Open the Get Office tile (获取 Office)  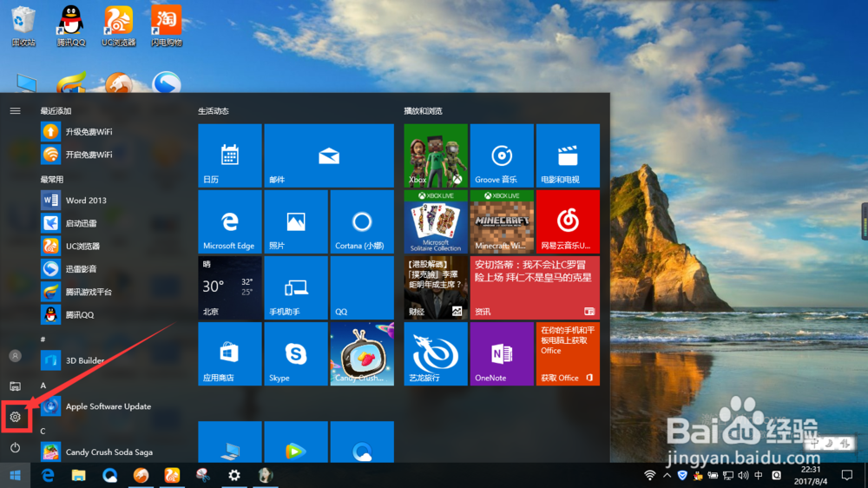[568, 353]
